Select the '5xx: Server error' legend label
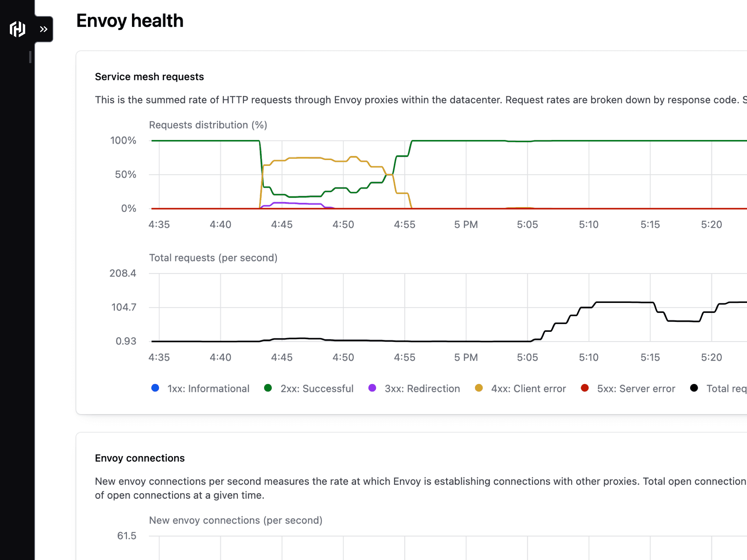Screen dimensions: 747x560 pos(636,389)
